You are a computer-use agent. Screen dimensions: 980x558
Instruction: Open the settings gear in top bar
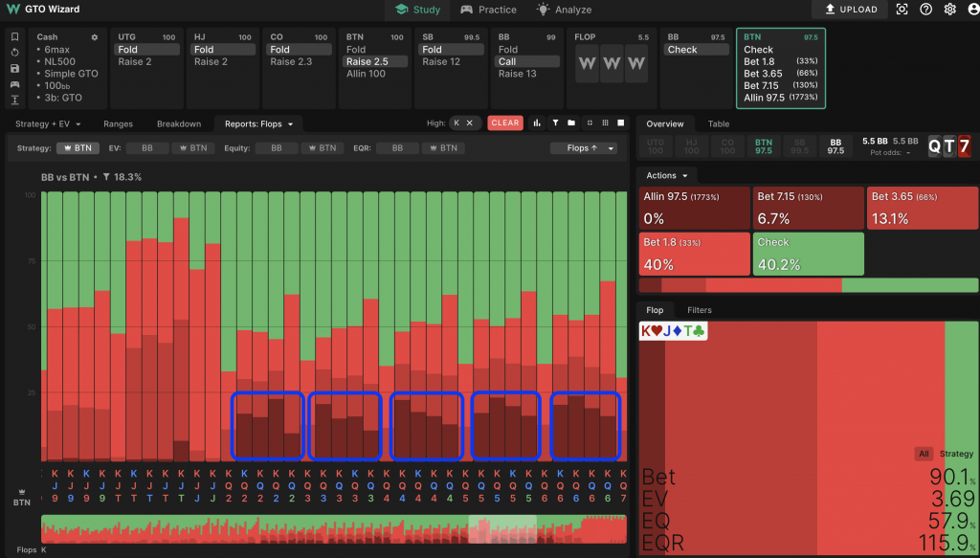pos(950,10)
